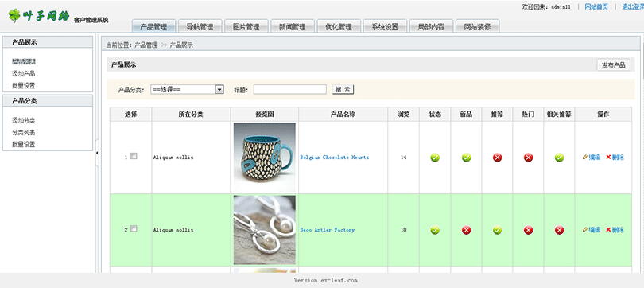
Task: Check the selection box for row 1
Action: [x=134, y=156]
